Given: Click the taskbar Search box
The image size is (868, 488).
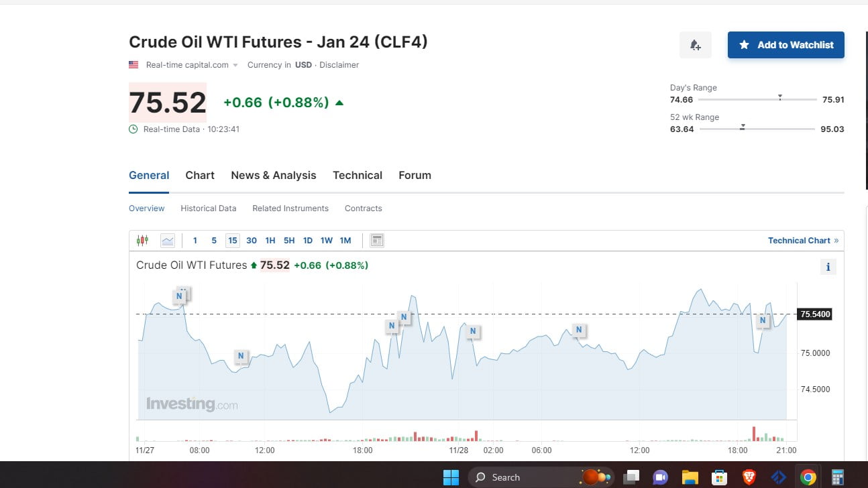Looking at the screenshot, I should [541, 477].
